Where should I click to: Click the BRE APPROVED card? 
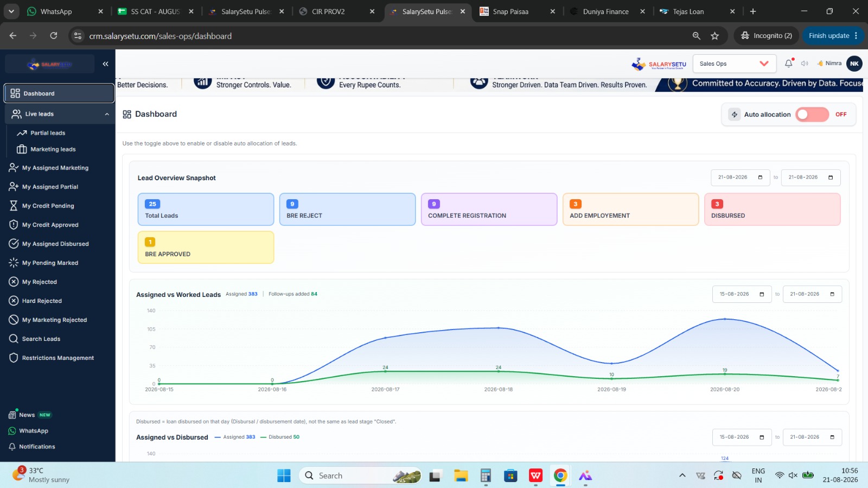206,248
